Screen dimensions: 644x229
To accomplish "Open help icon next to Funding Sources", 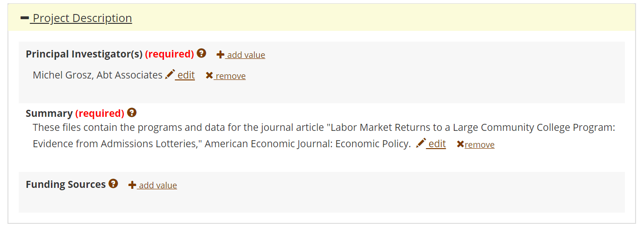I will pyautogui.click(x=113, y=184).
